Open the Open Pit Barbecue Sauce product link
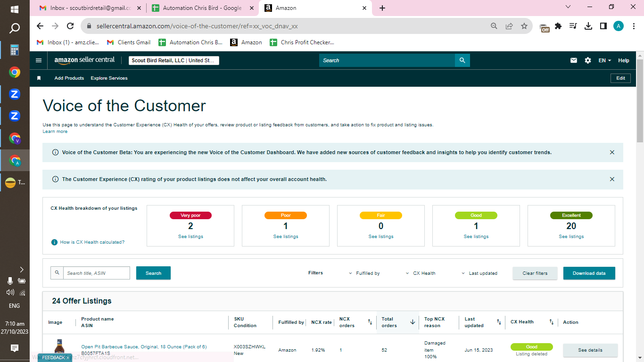 (x=144, y=347)
